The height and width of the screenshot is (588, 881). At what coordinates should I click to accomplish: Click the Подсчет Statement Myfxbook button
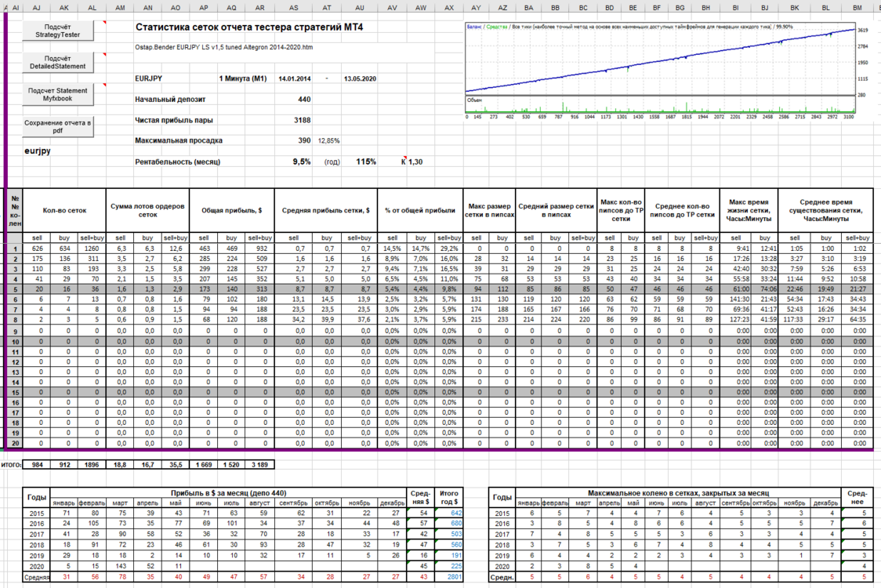pyautogui.click(x=58, y=94)
